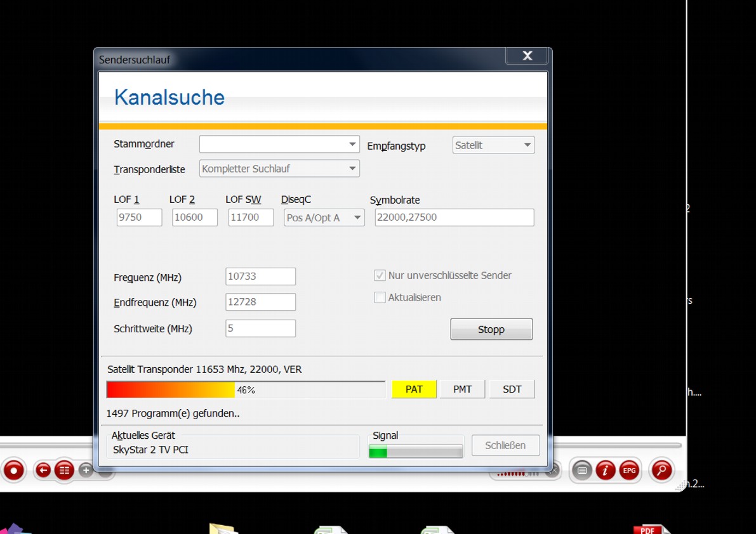Open the Transponderliste dropdown
Image resolution: width=756 pixels, height=534 pixels.
point(352,169)
